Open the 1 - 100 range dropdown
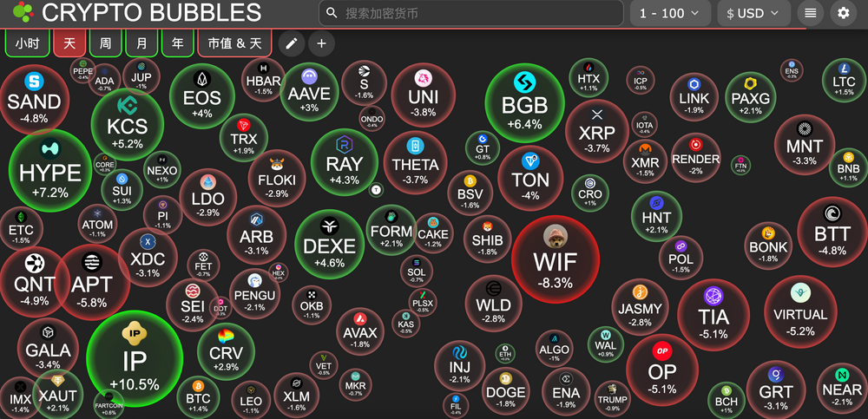This screenshot has width=868, height=419. click(x=670, y=13)
